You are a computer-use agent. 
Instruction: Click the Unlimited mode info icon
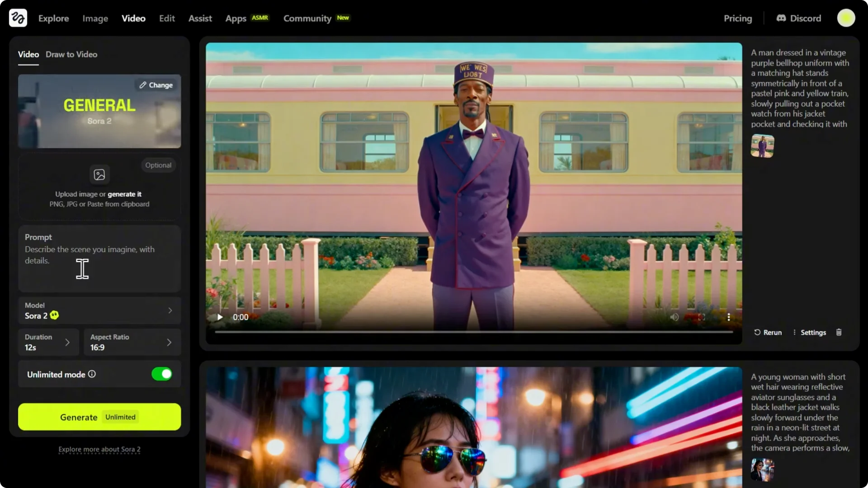coord(92,374)
